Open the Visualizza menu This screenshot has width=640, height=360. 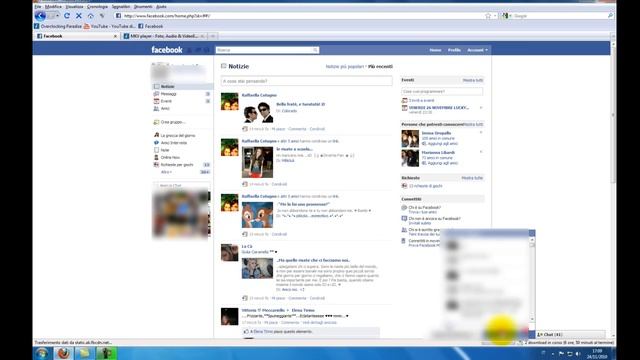(74, 7)
